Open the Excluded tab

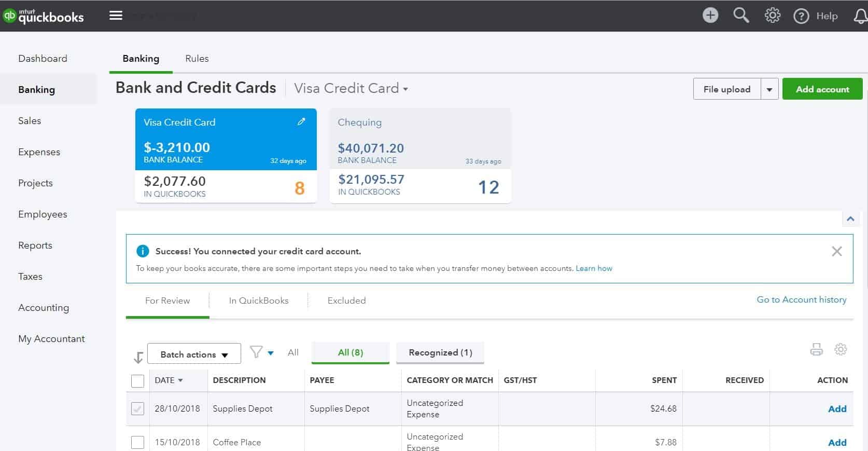(x=346, y=300)
